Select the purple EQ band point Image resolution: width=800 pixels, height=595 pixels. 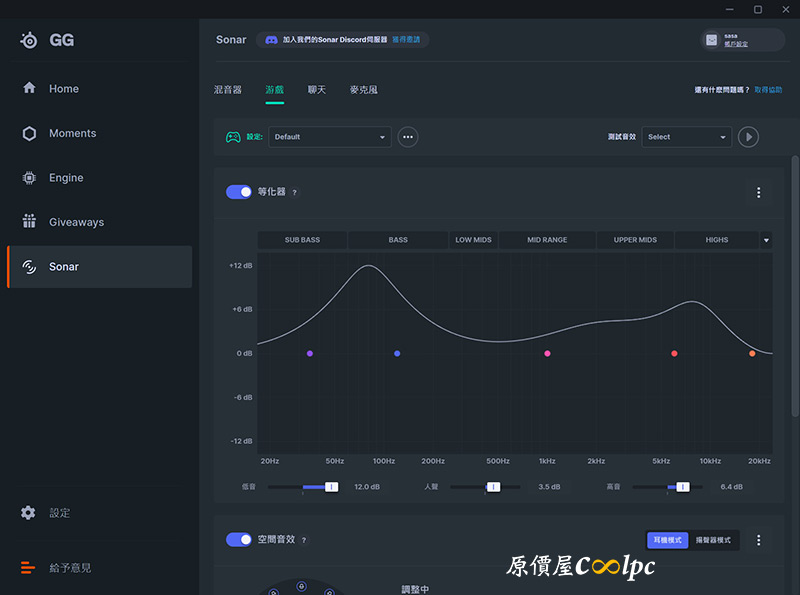(310, 353)
